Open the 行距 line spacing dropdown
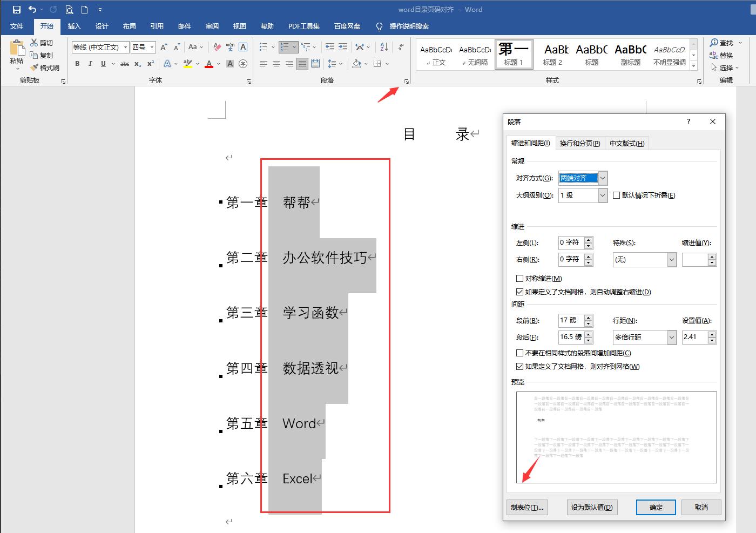This screenshot has height=533, width=756. click(671, 337)
